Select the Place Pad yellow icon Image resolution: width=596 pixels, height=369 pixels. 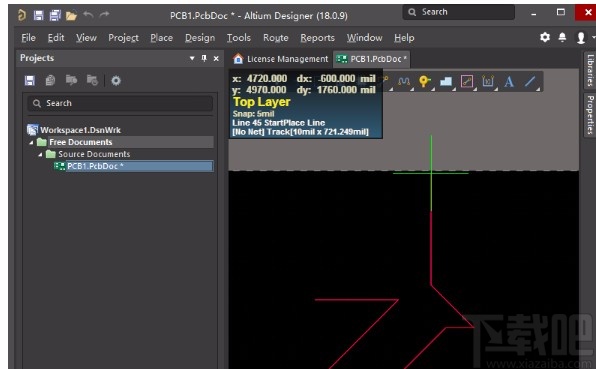coord(425,81)
